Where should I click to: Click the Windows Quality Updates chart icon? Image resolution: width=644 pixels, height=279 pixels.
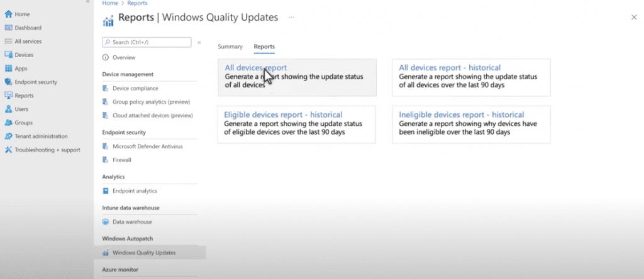[x=106, y=253]
